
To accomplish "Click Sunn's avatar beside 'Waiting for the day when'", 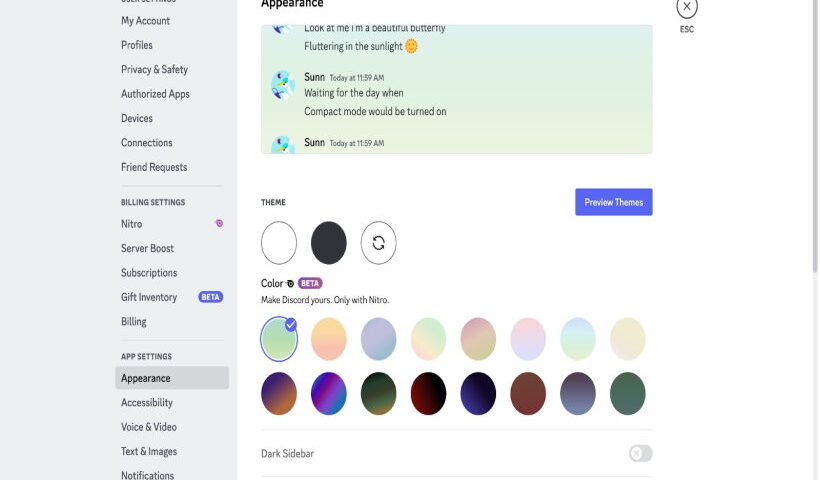I will click(282, 85).
